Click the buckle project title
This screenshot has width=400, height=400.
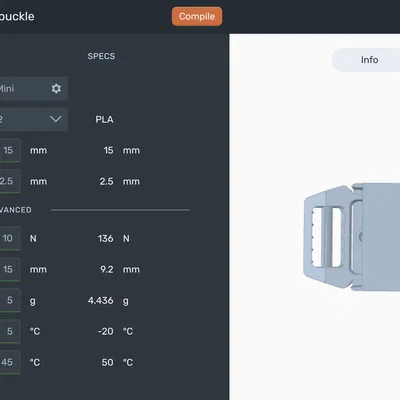17,16
